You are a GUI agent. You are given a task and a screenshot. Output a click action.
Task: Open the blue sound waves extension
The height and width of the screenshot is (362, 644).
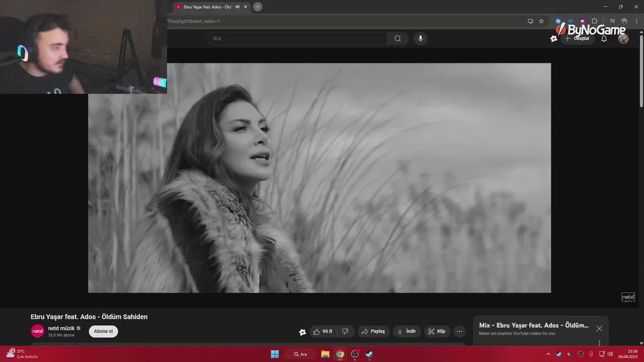(570, 21)
